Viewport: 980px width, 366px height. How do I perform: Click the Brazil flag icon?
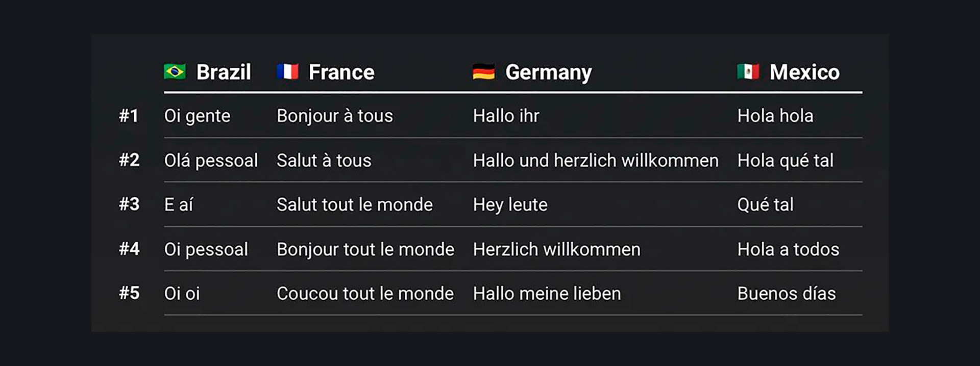coord(175,71)
